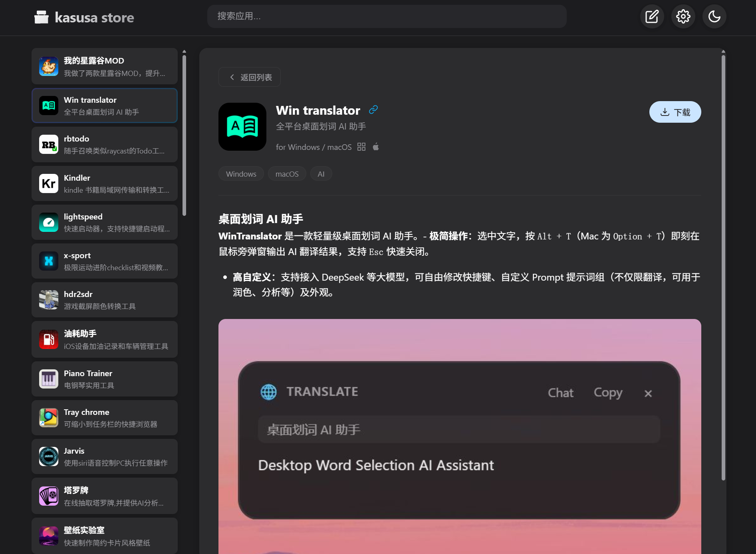Click the search apps input field
This screenshot has height=554, width=756.
(x=387, y=16)
